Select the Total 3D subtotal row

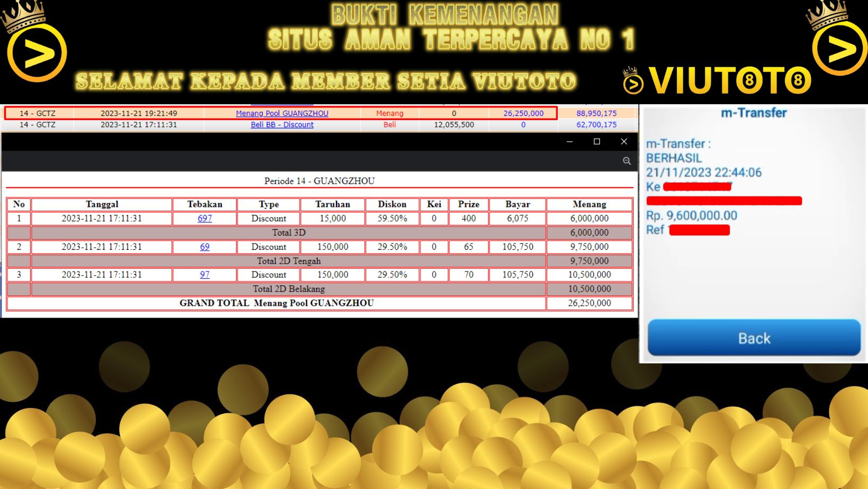pos(320,232)
